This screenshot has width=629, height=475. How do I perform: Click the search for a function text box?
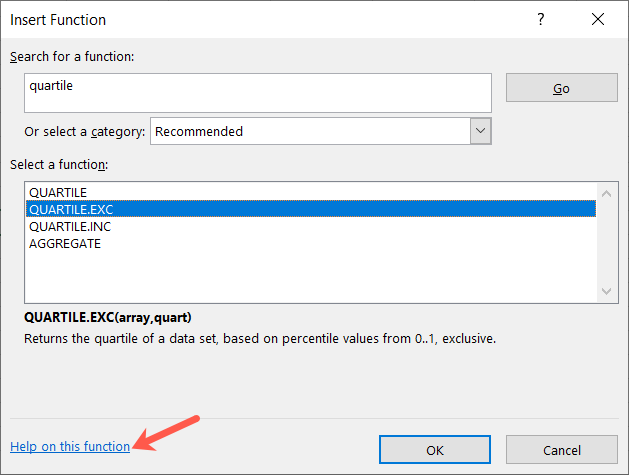click(x=258, y=92)
